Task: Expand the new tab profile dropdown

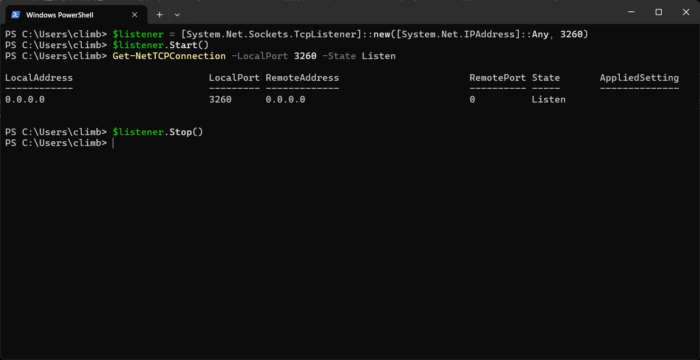Action: click(177, 15)
